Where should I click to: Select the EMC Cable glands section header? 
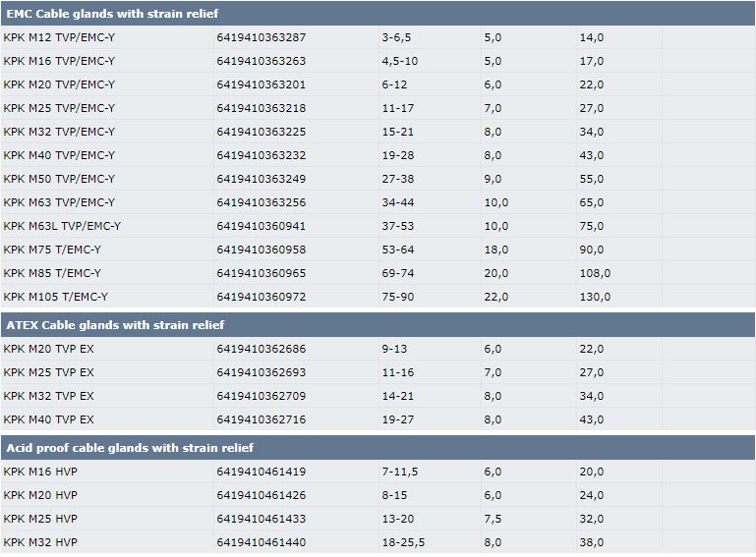pos(378,14)
